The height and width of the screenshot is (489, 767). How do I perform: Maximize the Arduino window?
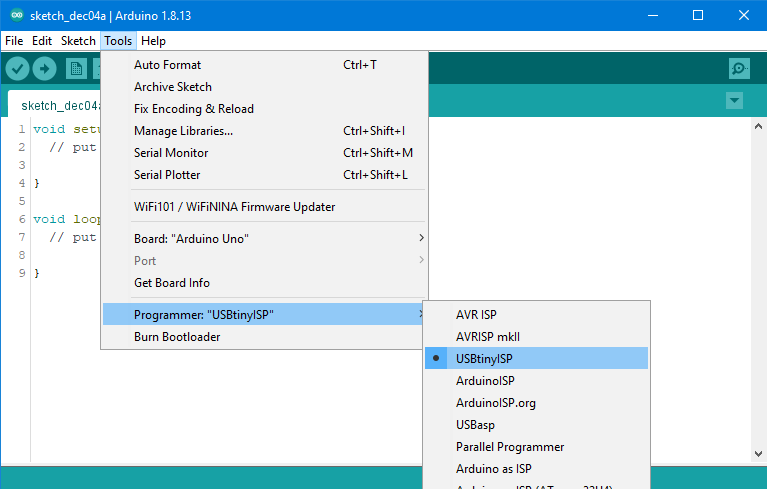698,15
